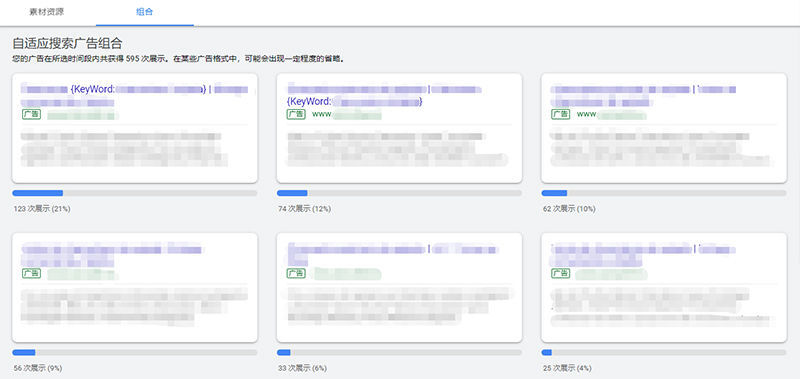
Task: Click the 595 次展示 summary sentence
Action: (179, 59)
